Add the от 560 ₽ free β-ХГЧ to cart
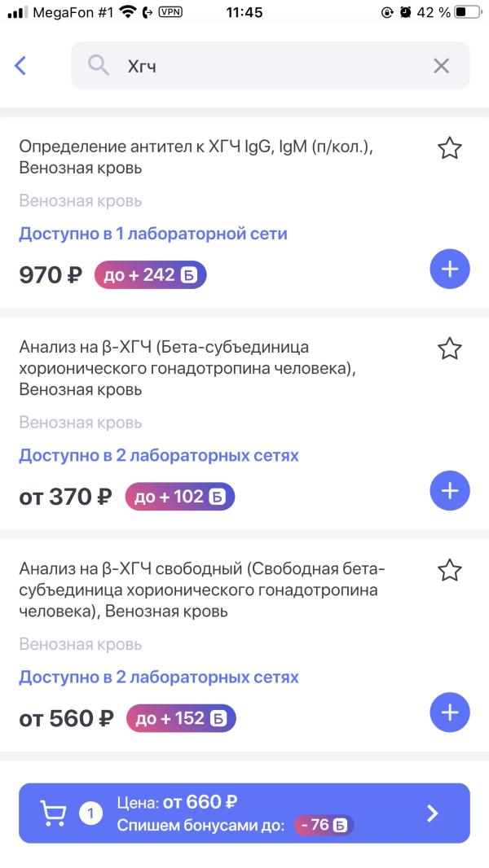 click(450, 712)
